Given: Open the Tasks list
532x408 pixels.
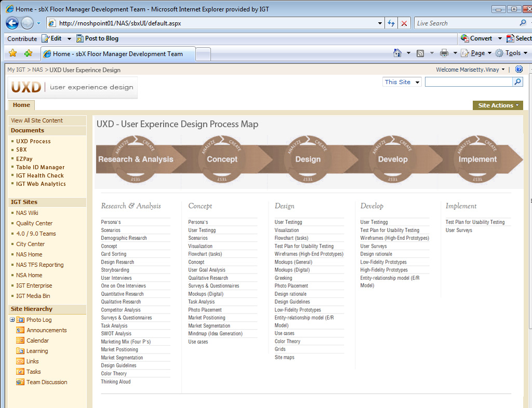Looking at the screenshot, I should [34, 372].
